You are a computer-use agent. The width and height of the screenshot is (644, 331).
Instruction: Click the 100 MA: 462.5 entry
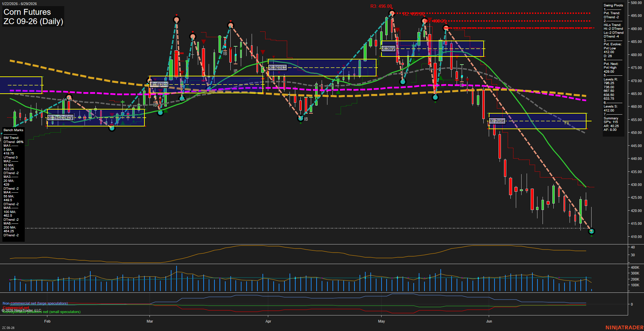tap(10, 214)
